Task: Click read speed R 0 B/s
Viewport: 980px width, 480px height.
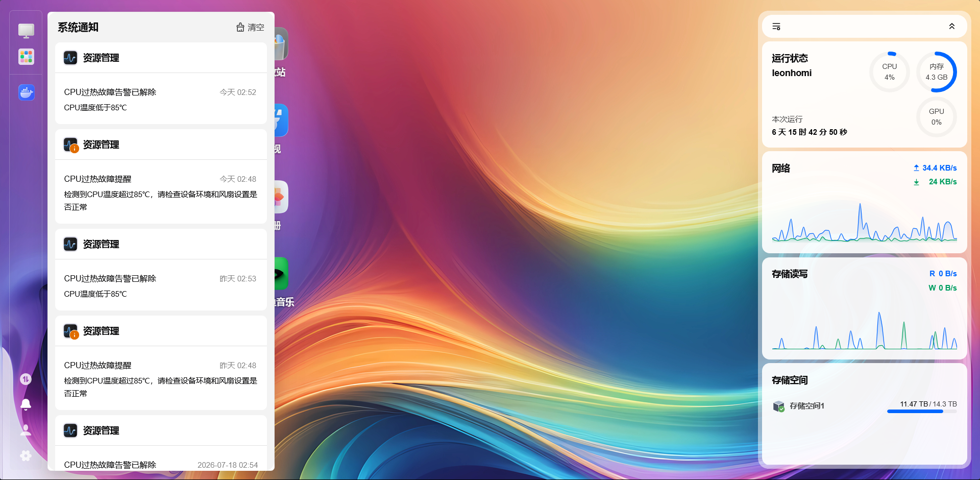Action: [943, 274]
